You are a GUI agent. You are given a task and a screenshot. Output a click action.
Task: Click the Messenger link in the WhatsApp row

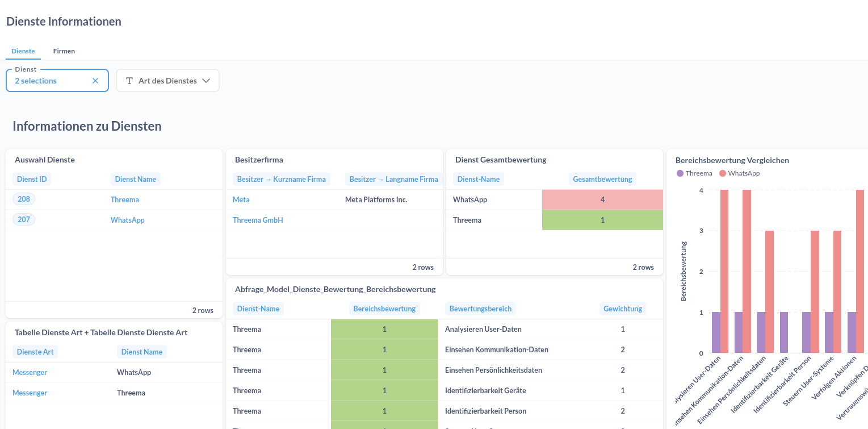click(30, 372)
